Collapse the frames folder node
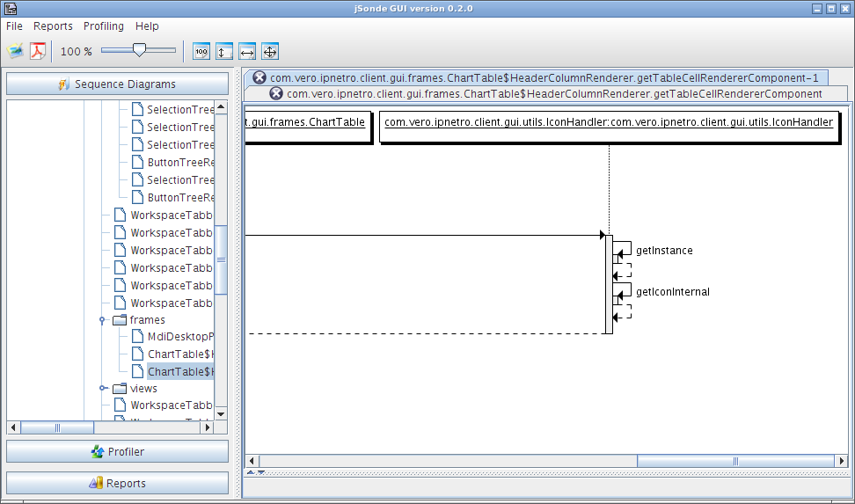This screenshot has width=855, height=504. pos(102,320)
